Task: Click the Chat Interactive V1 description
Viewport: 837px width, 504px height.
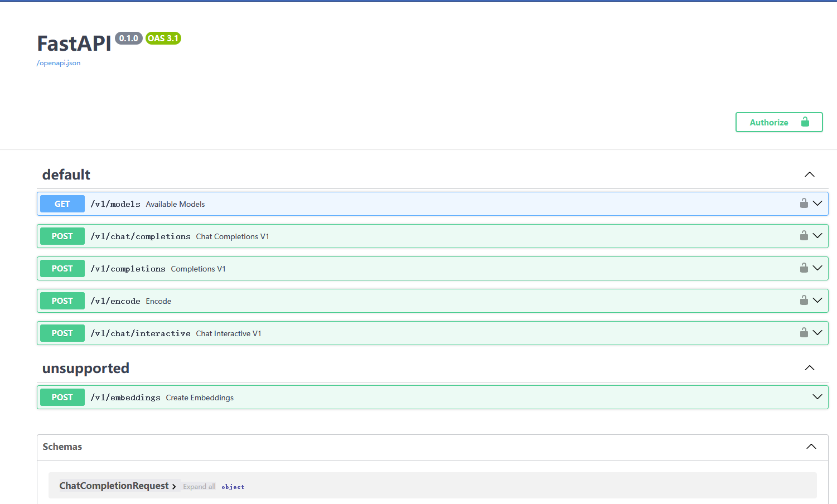Action: [229, 333]
